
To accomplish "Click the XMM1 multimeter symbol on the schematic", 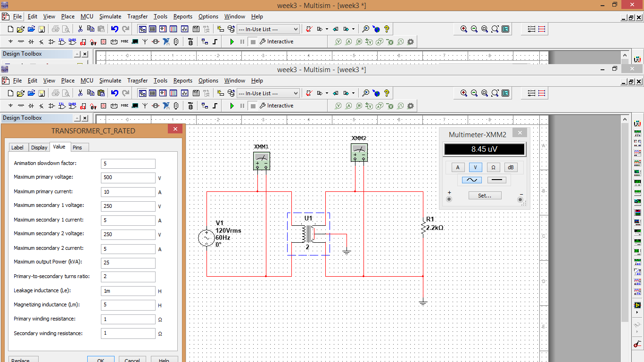I will pos(262,161).
